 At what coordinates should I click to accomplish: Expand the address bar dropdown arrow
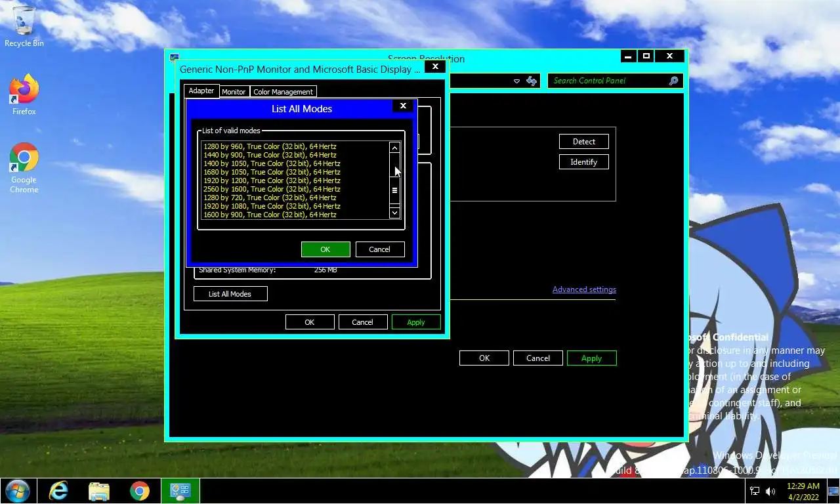[516, 81]
